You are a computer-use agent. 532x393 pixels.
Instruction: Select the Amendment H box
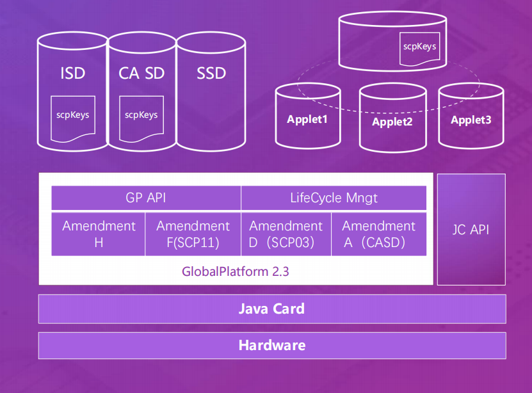click(x=99, y=234)
